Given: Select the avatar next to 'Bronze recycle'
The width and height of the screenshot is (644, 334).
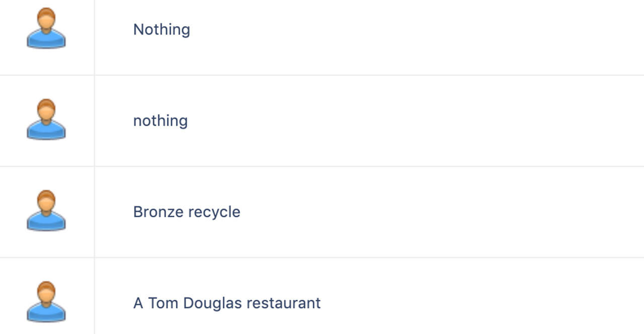Looking at the screenshot, I should point(46,211).
